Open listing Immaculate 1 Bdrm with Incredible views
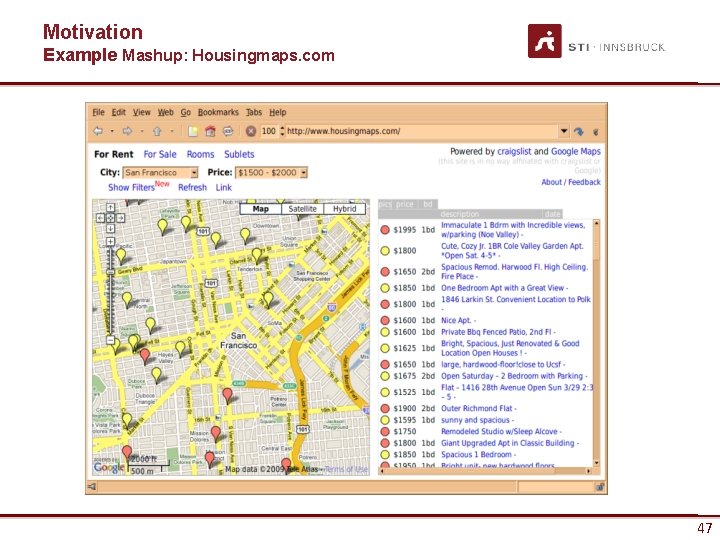The width and height of the screenshot is (720, 540). [x=513, y=230]
